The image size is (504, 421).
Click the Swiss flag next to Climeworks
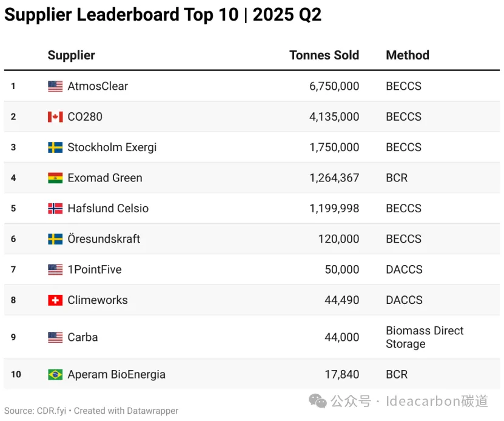[55, 300]
